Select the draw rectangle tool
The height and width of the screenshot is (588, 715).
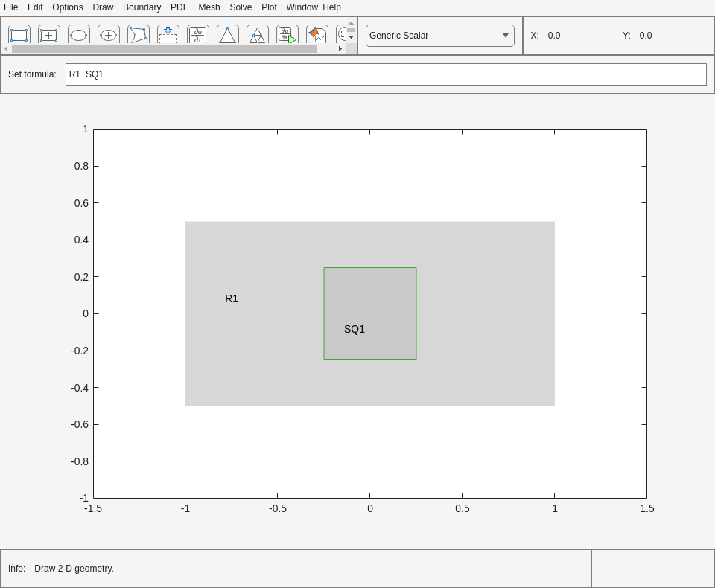[x=19, y=35]
